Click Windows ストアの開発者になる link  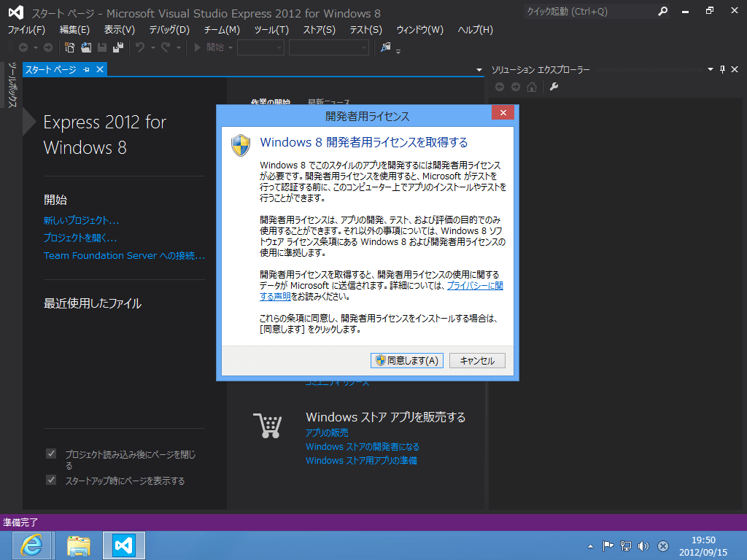(363, 447)
